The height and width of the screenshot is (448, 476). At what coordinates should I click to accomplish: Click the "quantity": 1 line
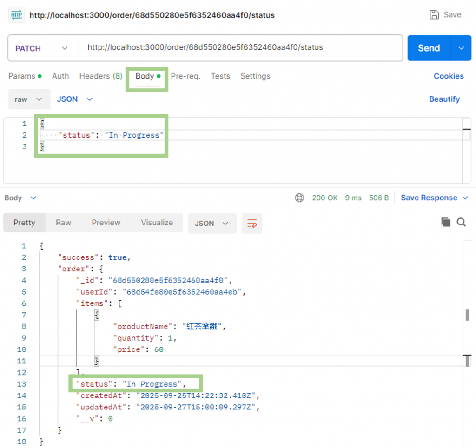point(145,338)
